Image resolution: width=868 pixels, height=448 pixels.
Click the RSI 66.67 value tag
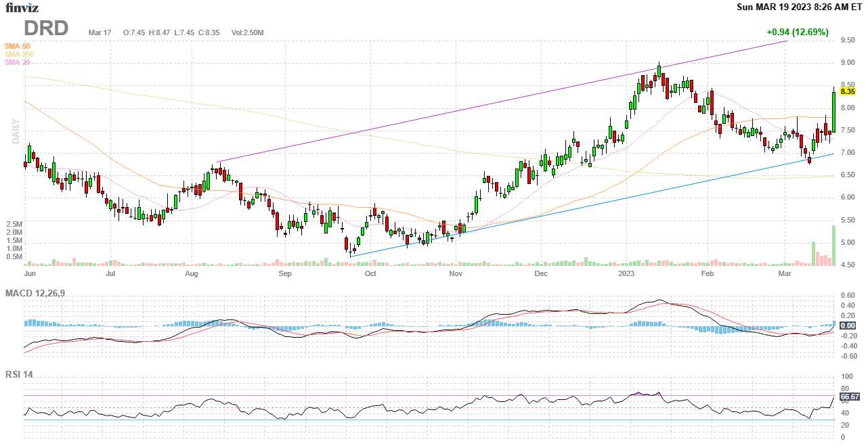[849, 397]
